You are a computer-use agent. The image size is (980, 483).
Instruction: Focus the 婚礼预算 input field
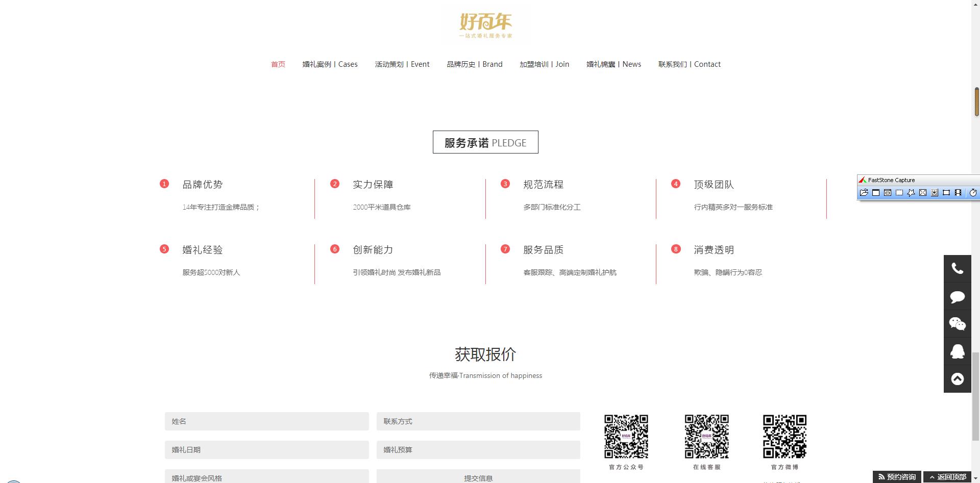pyautogui.click(x=478, y=450)
